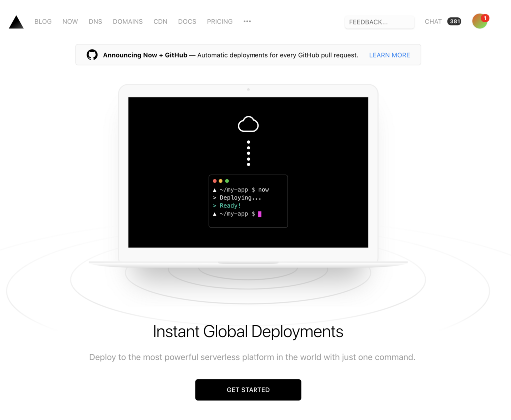Click the red dot in terminal window
The height and width of the screenshot is (420, 511).
pos(215,181)
